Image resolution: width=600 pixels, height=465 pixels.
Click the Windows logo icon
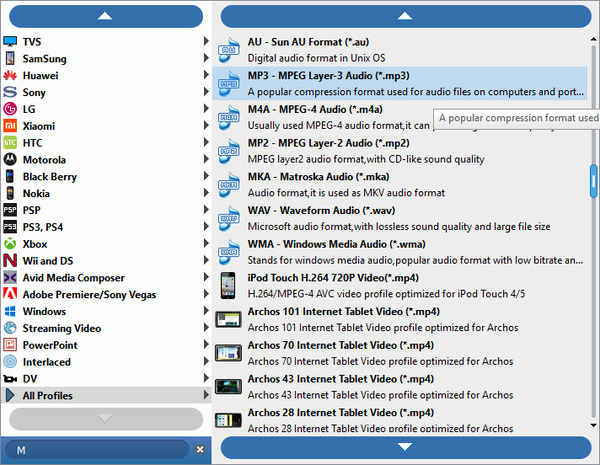[x=10, y=311]
